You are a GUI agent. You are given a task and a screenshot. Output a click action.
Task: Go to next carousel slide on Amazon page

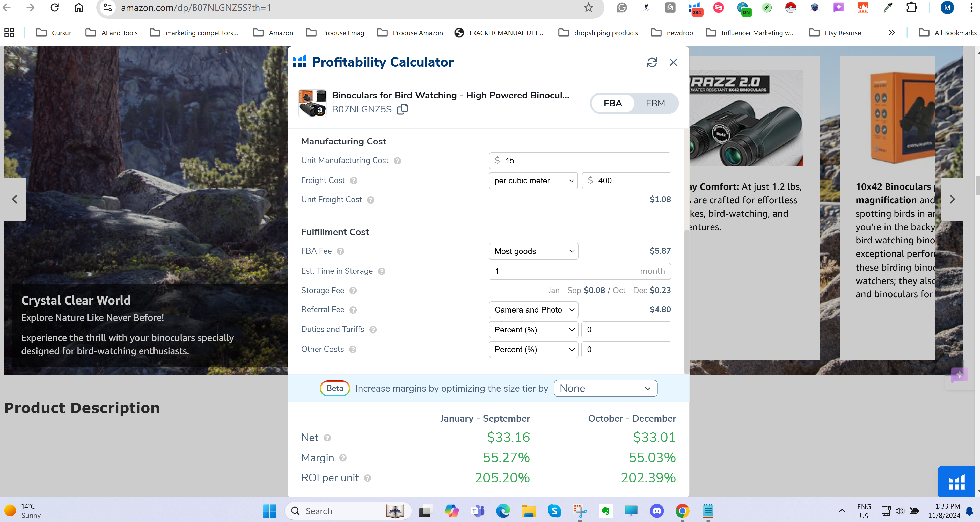coord(952,199)
